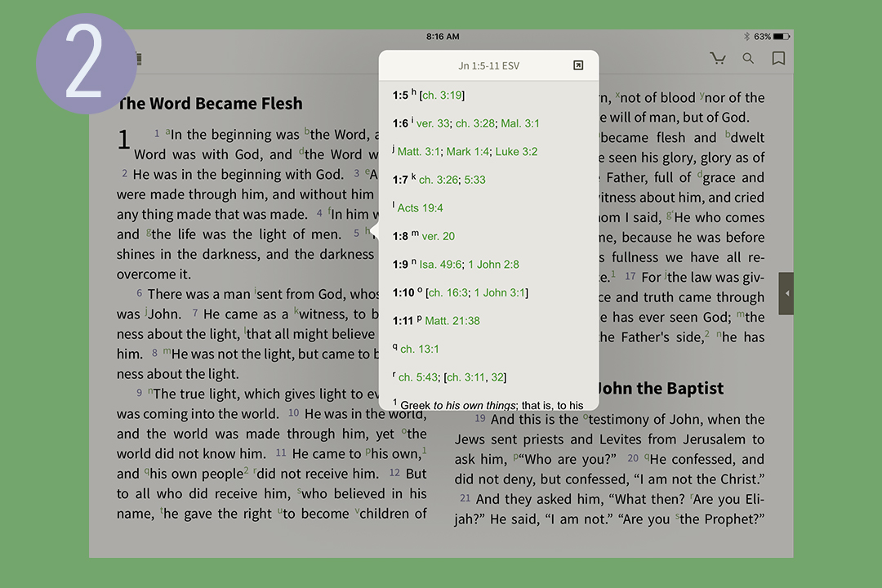The width and height of the screenshot is (882, 588).
Task: Open the ch. 13:1 cross-reference
Action: click(420, 349)
